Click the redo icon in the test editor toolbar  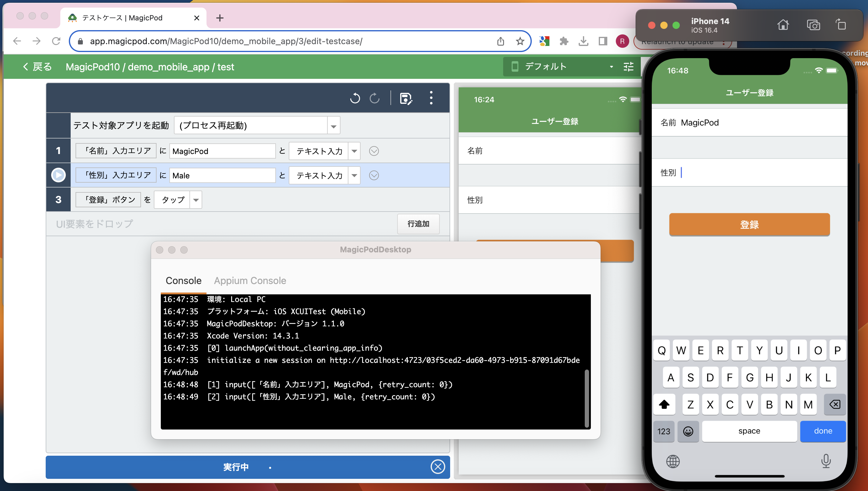coord(374,98)
